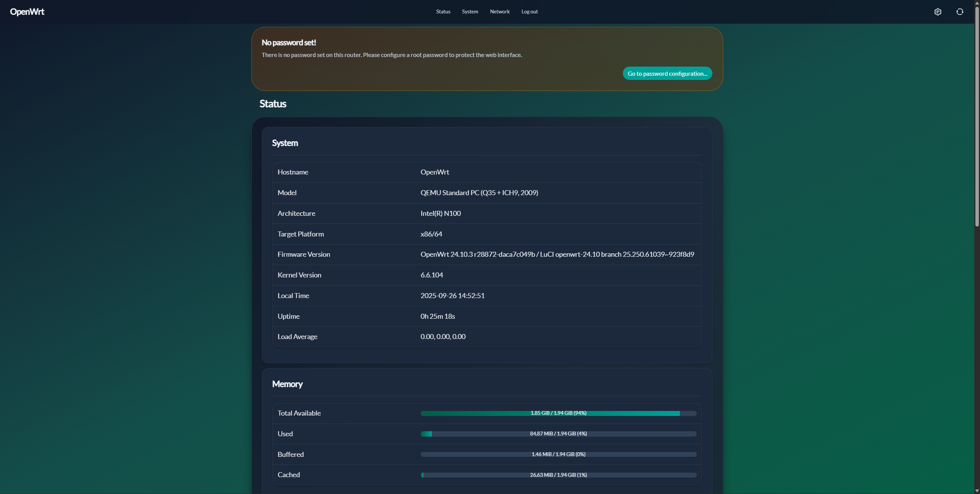Click the Kernel Version value 6.6.104

click(431, 275)
